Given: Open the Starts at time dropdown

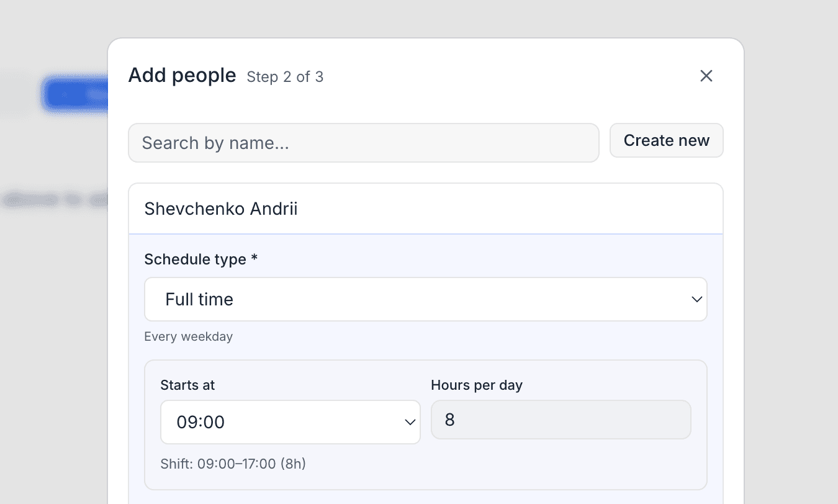Looking at the screenshot, I should pyautogui.click(x=291, y=422).
